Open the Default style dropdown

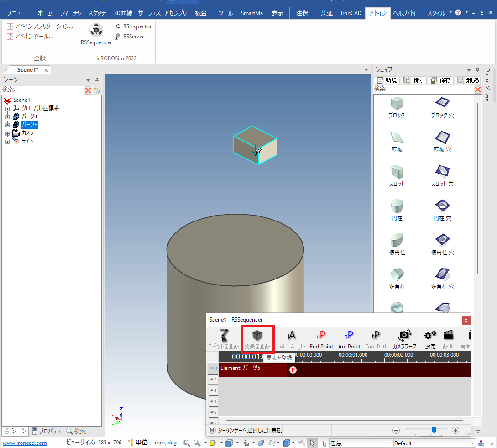[472, 443]
